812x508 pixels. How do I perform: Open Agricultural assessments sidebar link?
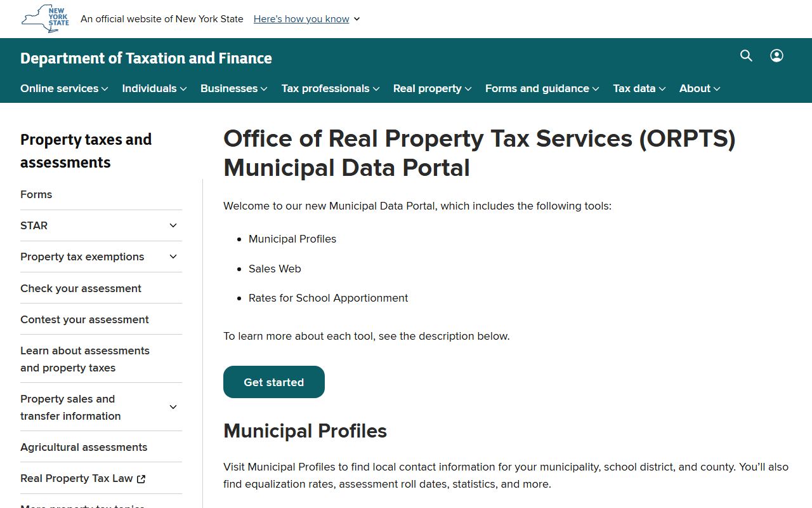click(84, 447)
